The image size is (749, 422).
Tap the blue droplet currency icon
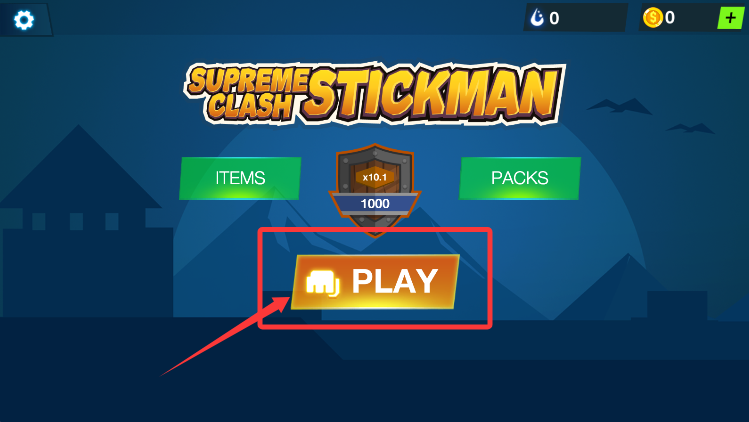click(x=537, y=18)
